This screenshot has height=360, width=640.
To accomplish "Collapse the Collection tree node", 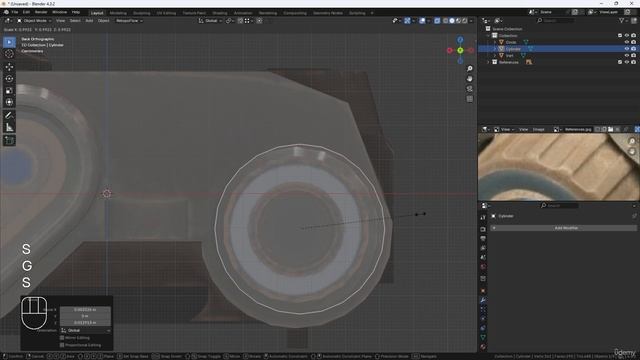I will point(488,36).
